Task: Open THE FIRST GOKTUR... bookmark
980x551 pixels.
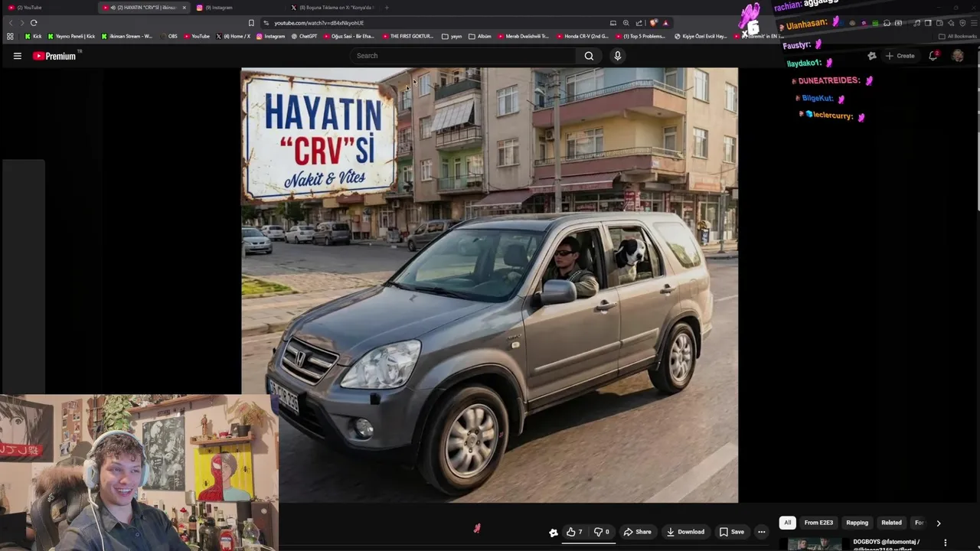Action: pos(408,36)
